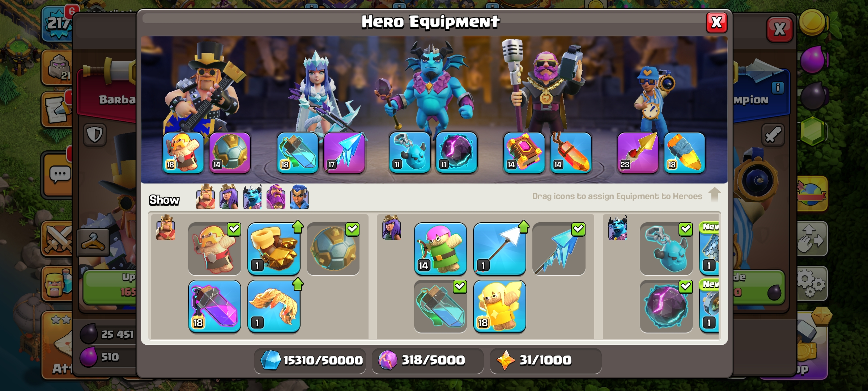Select the yellow Healer Puppet level 18
The height and width of the screenshot is (391, 868).
pos(499,306)
